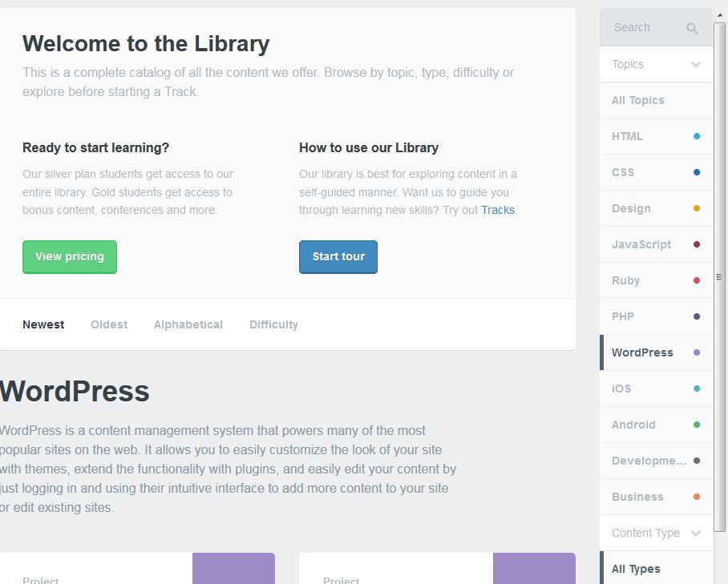The image size is (728, 584).
Task: Click the teal iOS color dot
Action: (697, 389)
